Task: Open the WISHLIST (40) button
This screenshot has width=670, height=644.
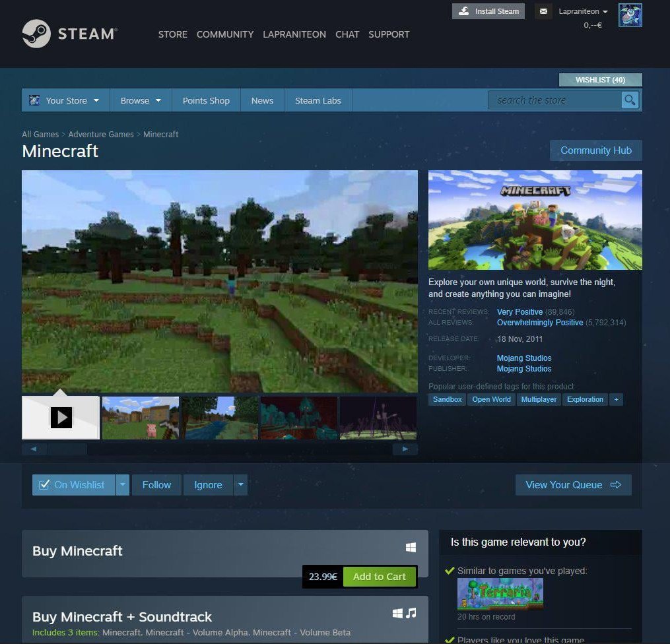Action: pyautogui.click(x=600, y=80)
